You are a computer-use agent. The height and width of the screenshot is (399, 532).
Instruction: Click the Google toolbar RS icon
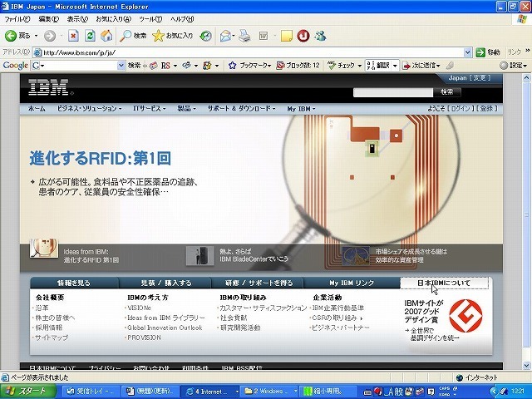165,66
